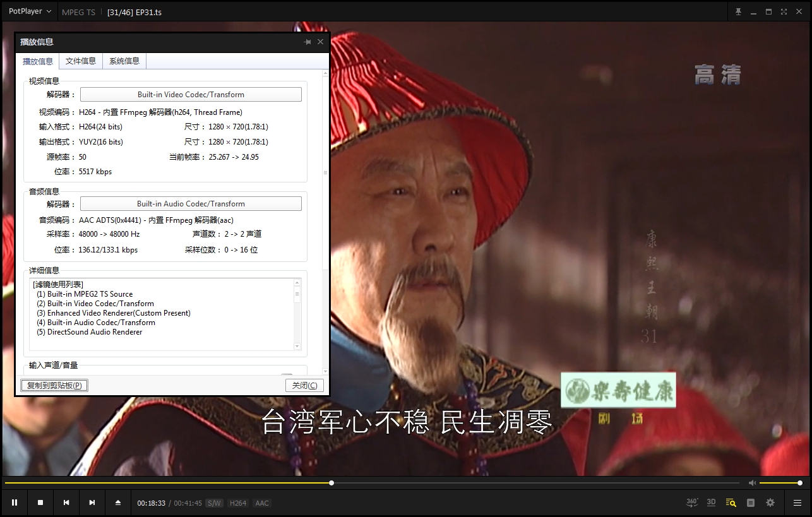
Task: Click the current frame rate 25.267 -> 24.95
Action: pos(234,157)
